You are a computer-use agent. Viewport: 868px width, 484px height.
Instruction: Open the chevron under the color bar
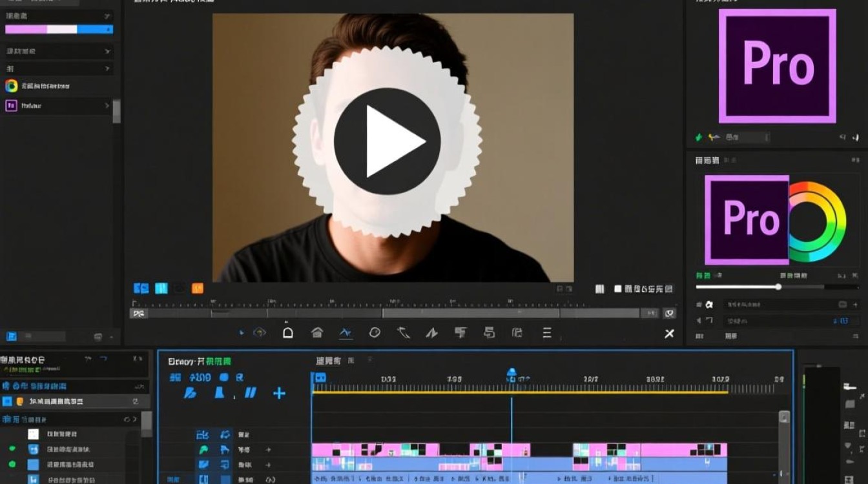coord(107,51)
